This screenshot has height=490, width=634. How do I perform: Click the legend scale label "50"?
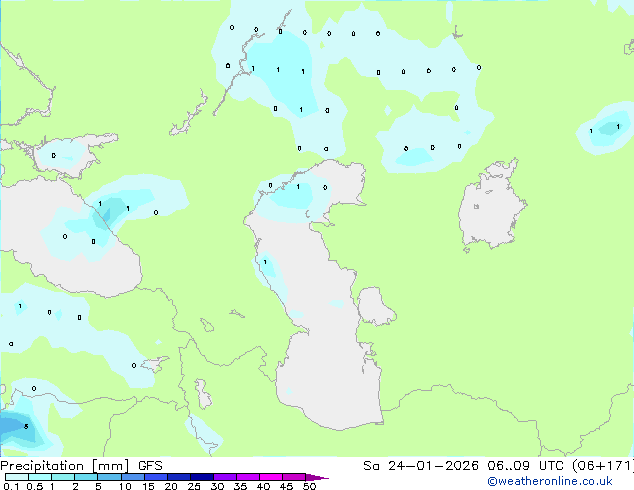coord(309,486)
